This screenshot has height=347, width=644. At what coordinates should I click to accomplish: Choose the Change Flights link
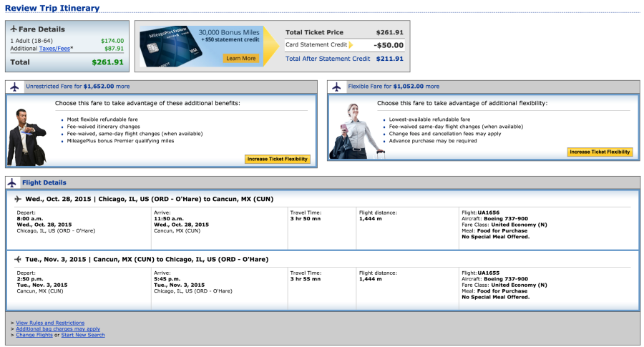point(34,335)
